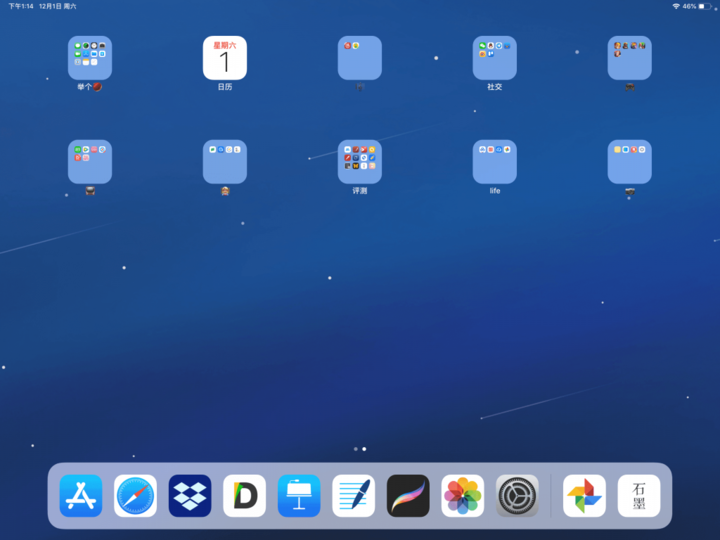The width and height of the screenshot is (720, 540).
Task: Open the Dropbox app
Action: [190, 496]
